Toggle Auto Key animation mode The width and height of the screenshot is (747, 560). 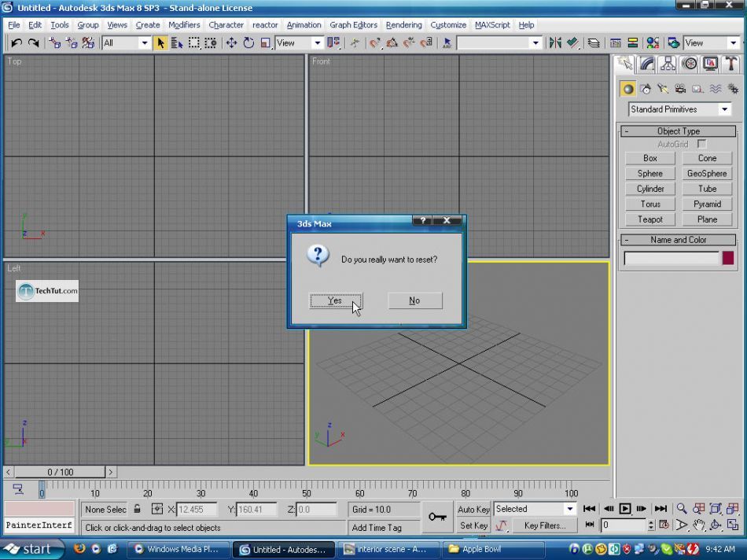point(473,509)
